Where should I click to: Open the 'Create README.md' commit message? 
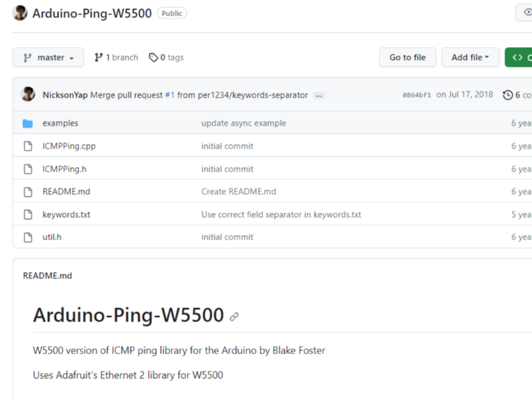(239, 191)
